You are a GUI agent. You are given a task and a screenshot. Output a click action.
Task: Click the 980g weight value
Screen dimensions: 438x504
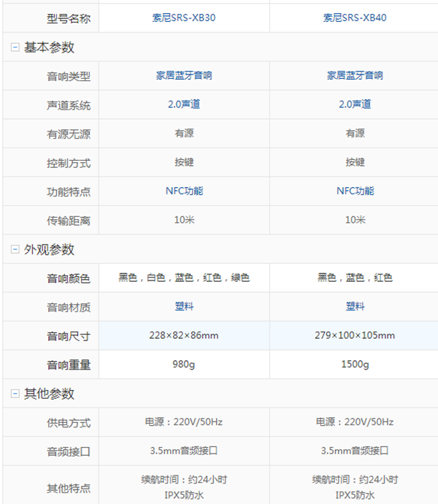pos(184,364)
